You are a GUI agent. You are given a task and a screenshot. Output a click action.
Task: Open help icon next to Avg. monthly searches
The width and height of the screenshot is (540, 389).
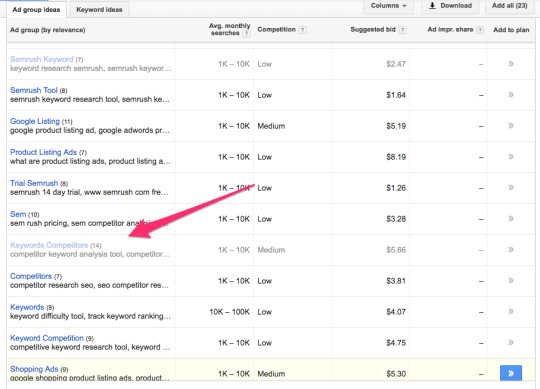tap(246, 34)
